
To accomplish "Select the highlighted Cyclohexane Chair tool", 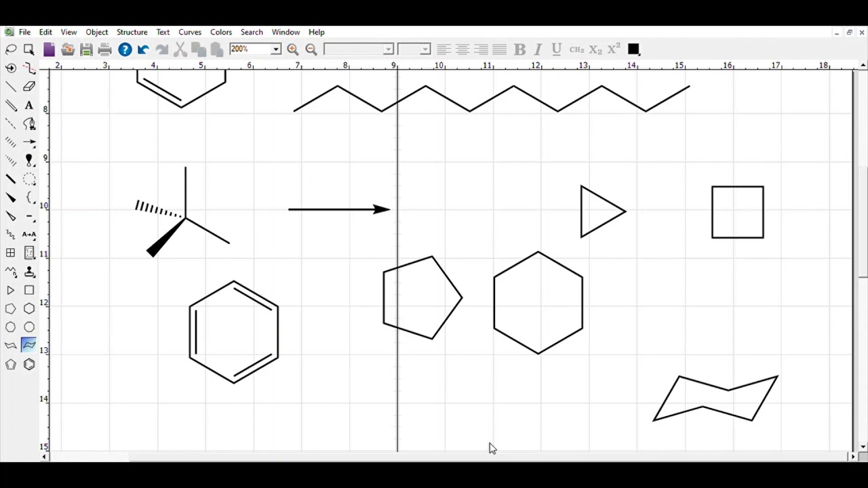I will pos(29,346).
